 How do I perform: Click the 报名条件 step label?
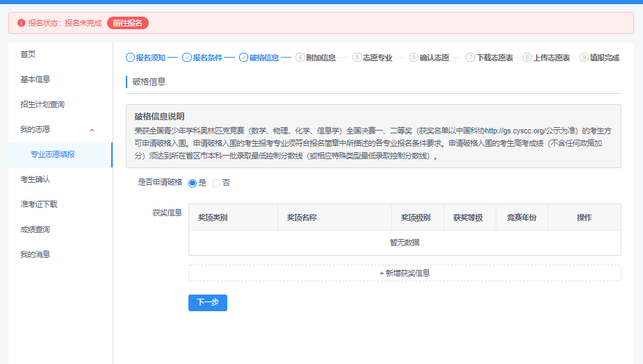coord(208,58)
